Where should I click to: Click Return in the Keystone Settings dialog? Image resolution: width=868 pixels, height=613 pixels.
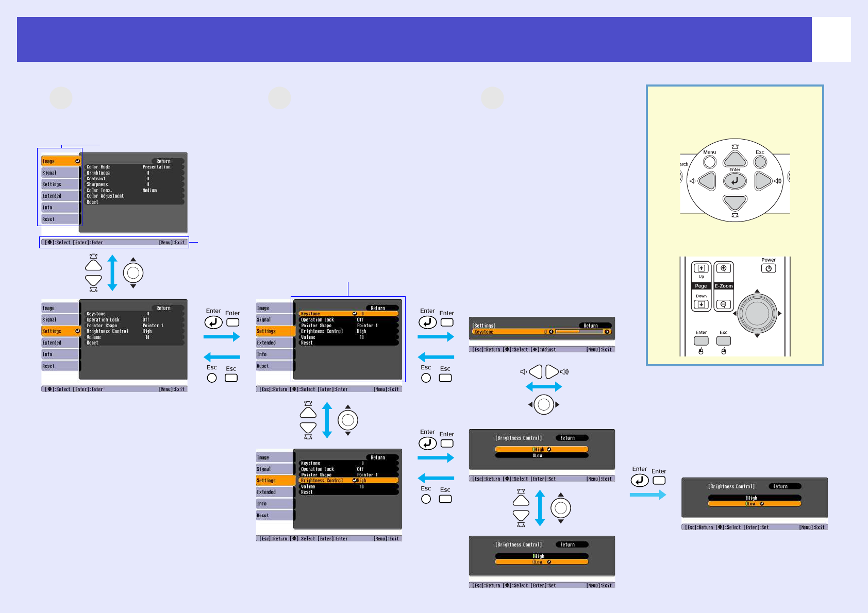point(591,326)
